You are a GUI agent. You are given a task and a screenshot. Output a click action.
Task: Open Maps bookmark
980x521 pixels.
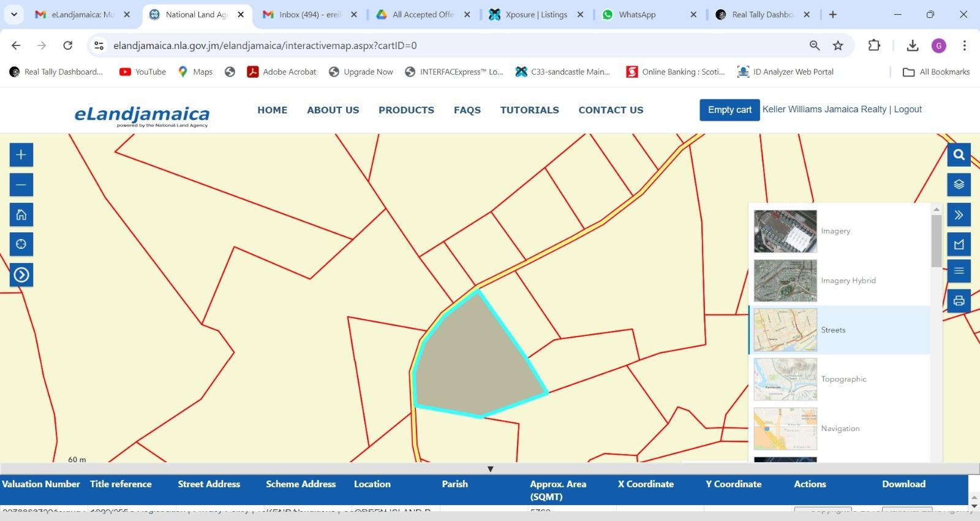[x=195, y=72]
